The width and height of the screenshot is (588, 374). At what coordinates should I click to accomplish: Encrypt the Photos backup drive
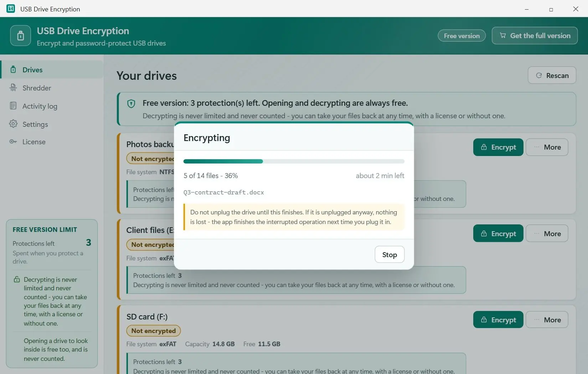click(498, 147)
